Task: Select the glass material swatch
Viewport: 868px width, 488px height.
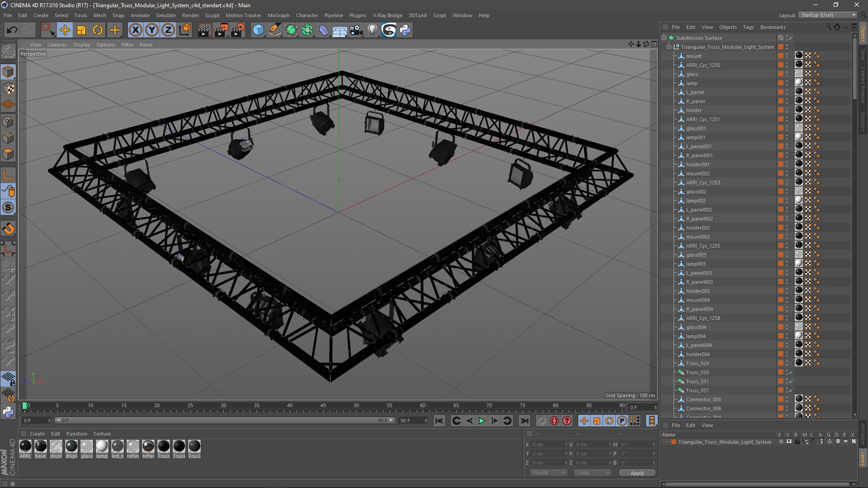Action: [87, 446]
